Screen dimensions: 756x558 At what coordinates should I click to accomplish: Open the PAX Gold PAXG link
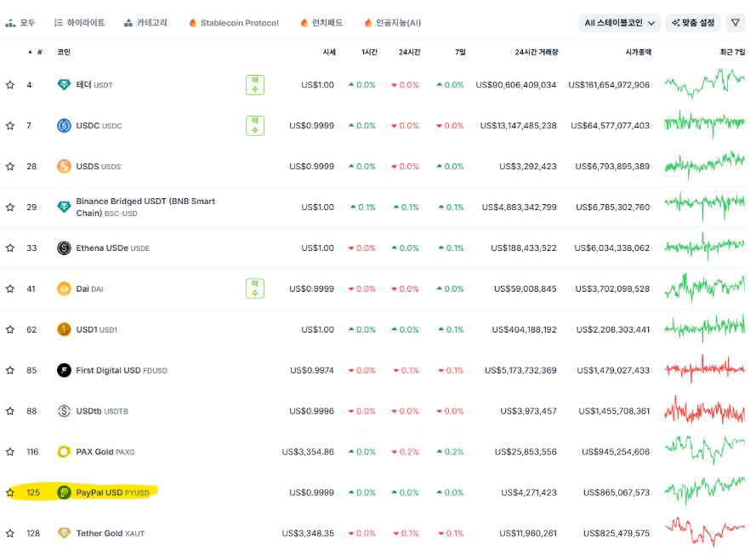click(105, 452)
